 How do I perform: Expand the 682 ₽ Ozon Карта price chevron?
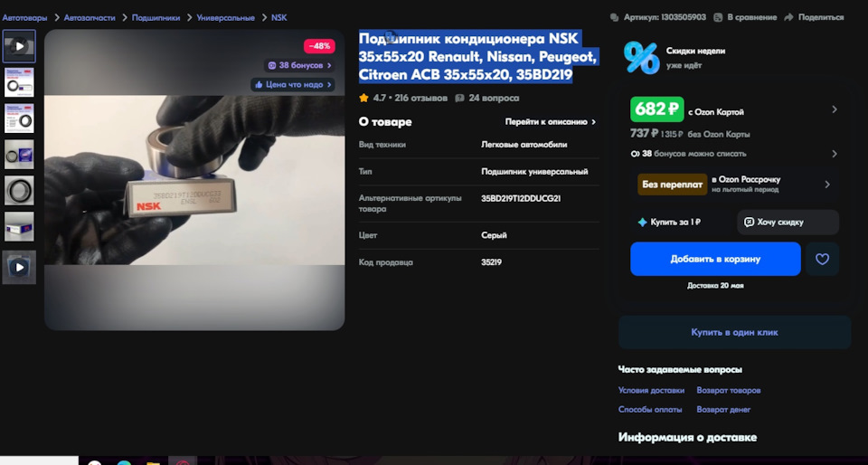point(835,109)
